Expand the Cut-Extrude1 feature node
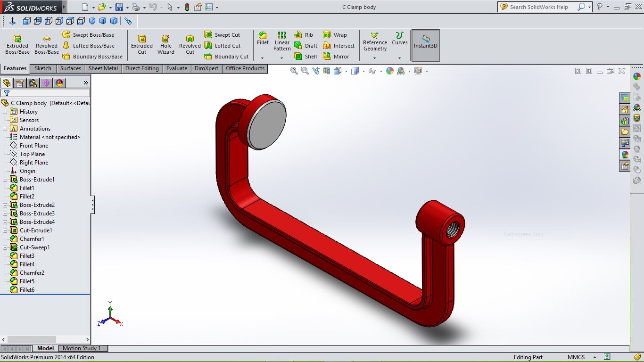 (5, 230)
